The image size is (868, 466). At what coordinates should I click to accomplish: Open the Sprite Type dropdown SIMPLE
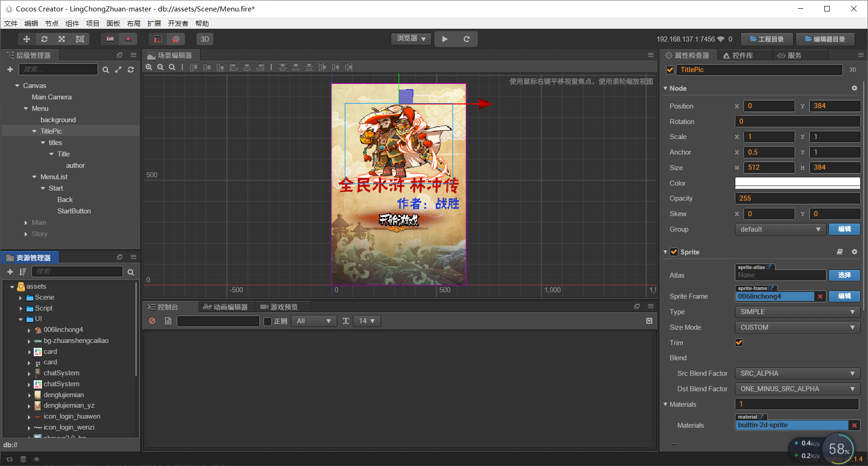click(797, 312)
